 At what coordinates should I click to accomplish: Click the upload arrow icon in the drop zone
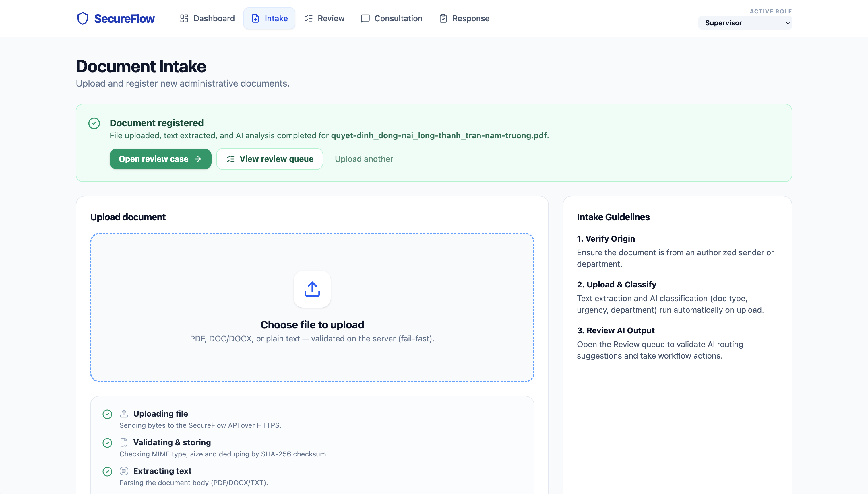[312, 289]
